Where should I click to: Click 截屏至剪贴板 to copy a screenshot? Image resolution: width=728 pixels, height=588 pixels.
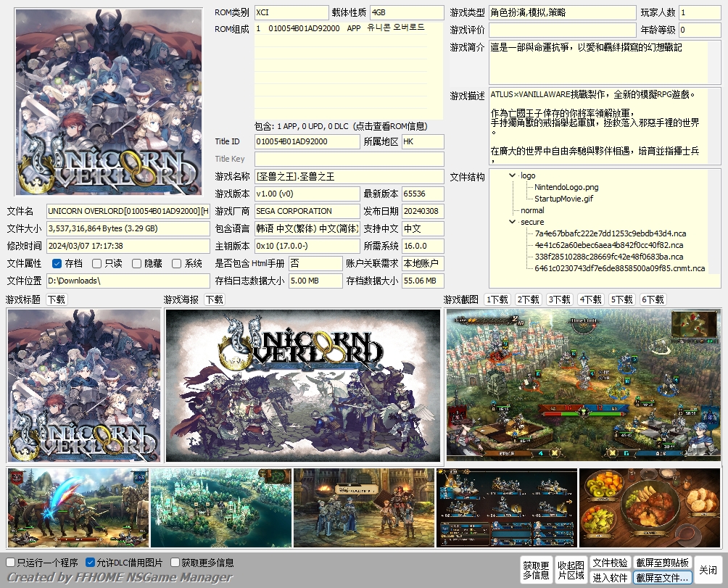(x=661, y=563)
